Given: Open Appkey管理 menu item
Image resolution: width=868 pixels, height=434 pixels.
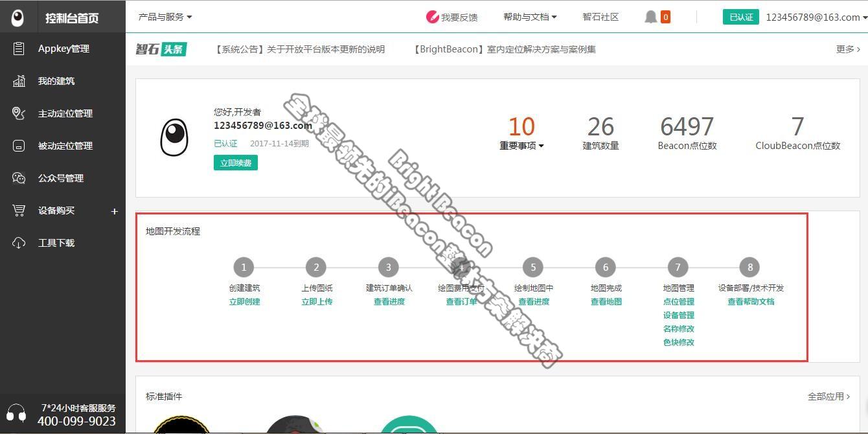Looking at the screenshot, I should click(x=63, y=49).
